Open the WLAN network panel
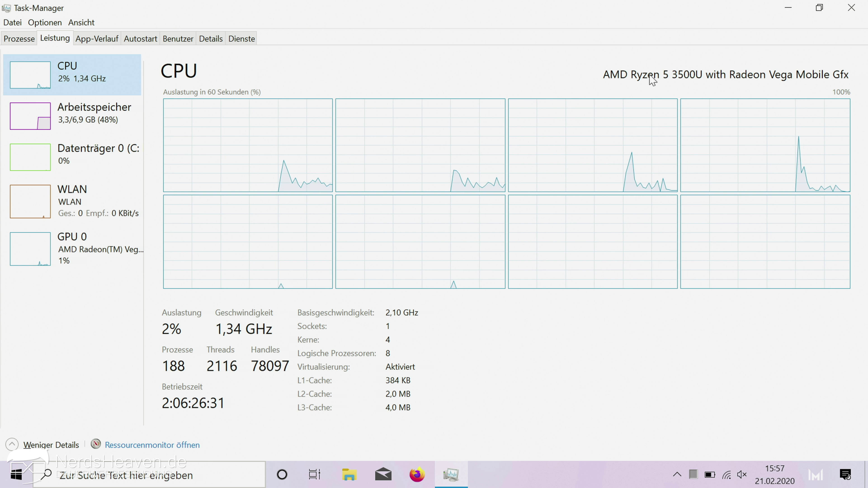The width and height of the screenshot is (868, 488). 72,201
